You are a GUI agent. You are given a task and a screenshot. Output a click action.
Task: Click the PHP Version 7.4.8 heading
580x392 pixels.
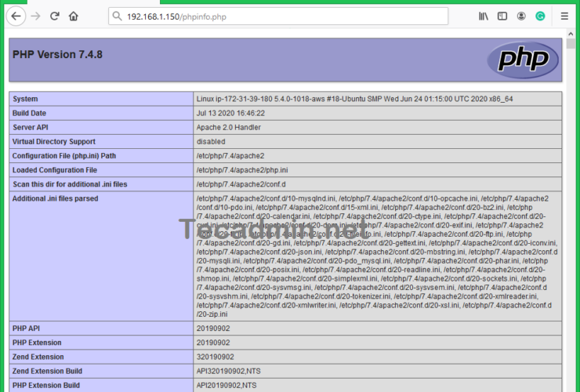[57, 55]
